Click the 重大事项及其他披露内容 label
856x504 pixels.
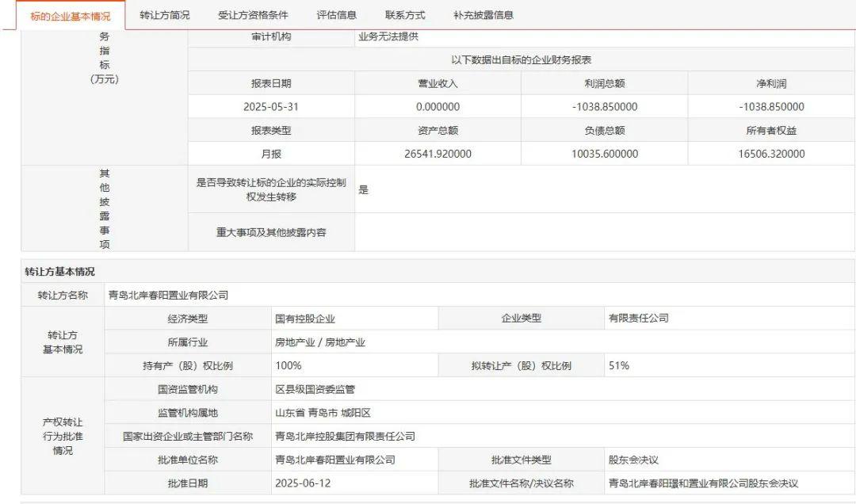point(271,232)
